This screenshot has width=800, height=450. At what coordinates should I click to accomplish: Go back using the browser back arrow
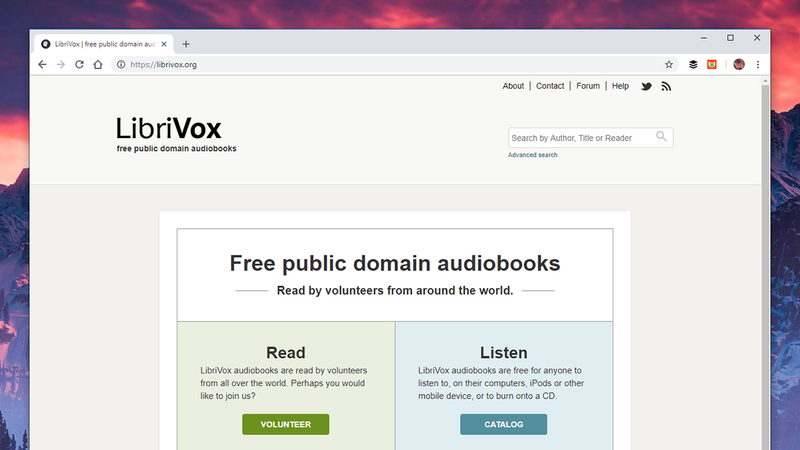pyautogui.click(x=42, y=64)
